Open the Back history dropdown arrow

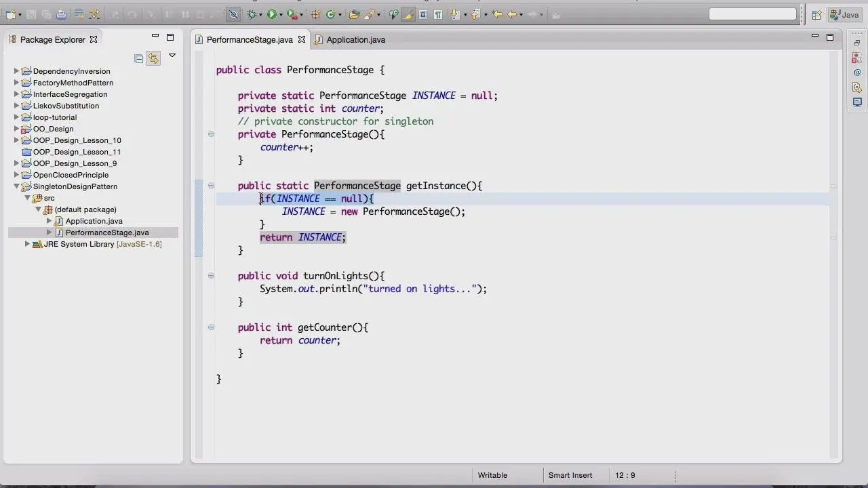[x=521, y=14]
